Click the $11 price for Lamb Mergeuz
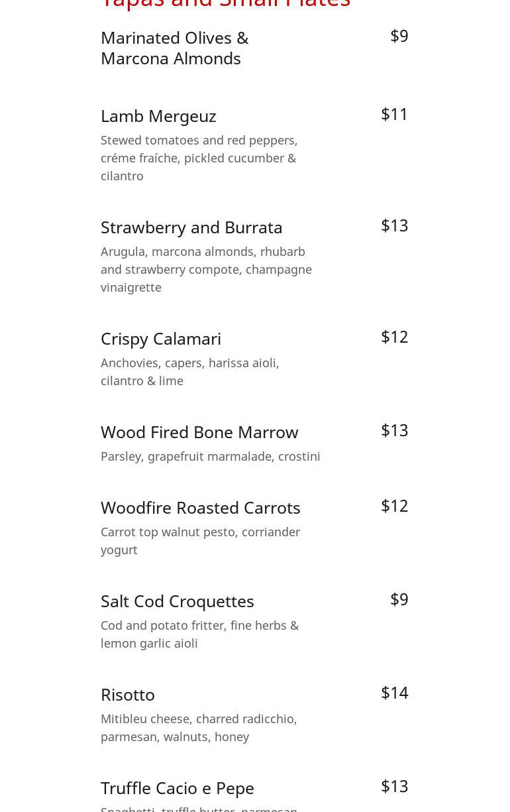 [x=395, y=114]
